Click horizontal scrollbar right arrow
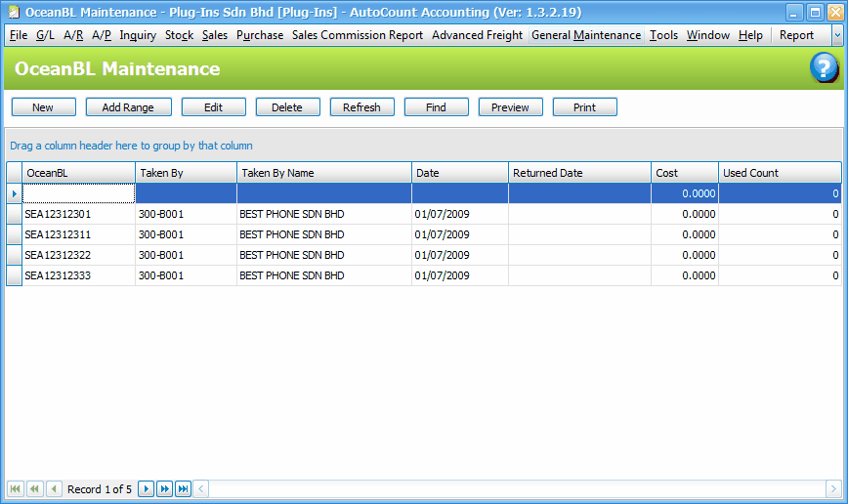848x504 pixels. point(833,488)
